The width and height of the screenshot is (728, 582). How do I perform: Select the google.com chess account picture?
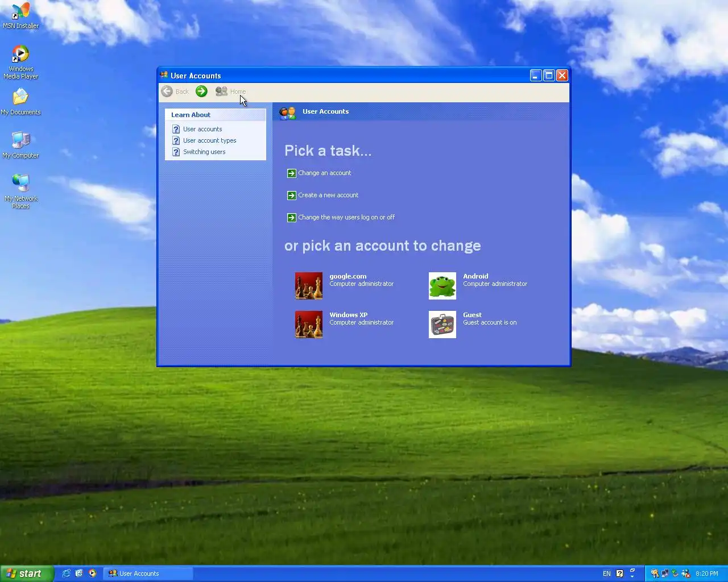click(309, 286)
